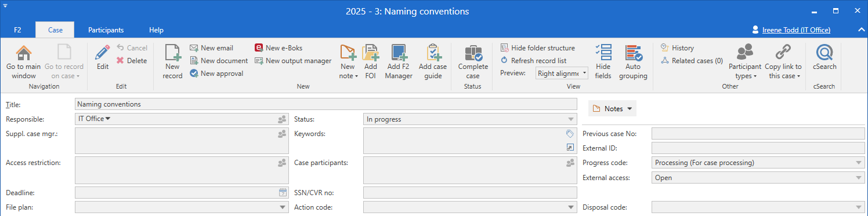The height and width of the screenshot is (216, 868).
Task: Click External ID field
Action: click(758, 148)
